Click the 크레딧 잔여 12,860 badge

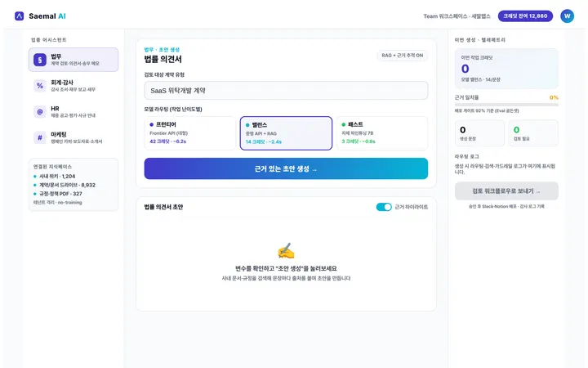click(525, 16)
